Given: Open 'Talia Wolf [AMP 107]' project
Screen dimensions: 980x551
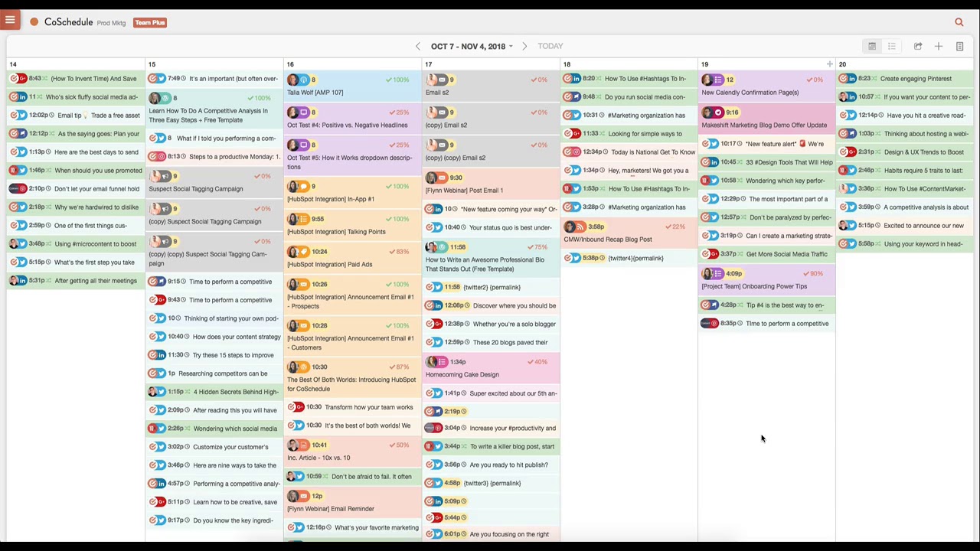Looking at the screenshot, I should [352, 86].
